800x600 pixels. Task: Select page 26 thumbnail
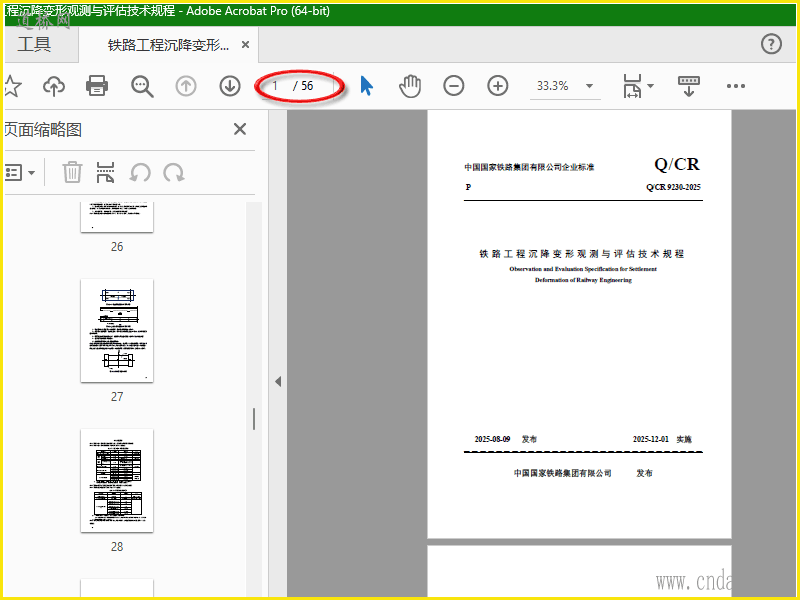[x=117, y=217]
